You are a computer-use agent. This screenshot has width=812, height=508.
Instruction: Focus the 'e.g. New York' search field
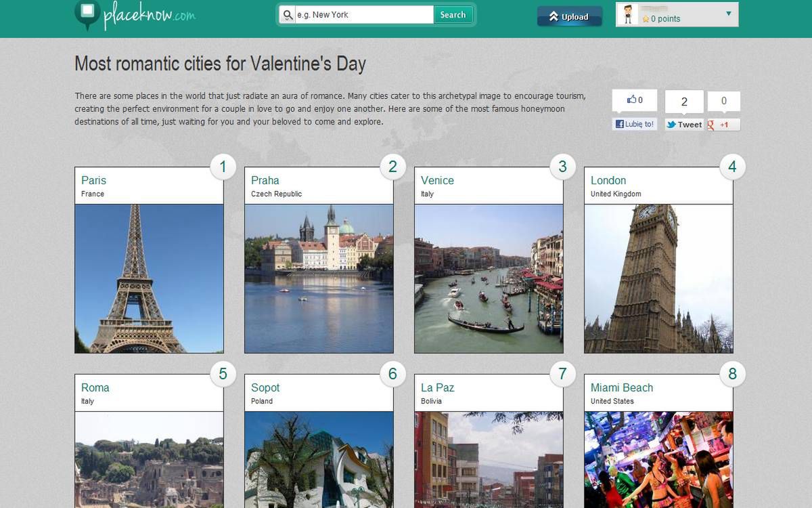point(364,15)
